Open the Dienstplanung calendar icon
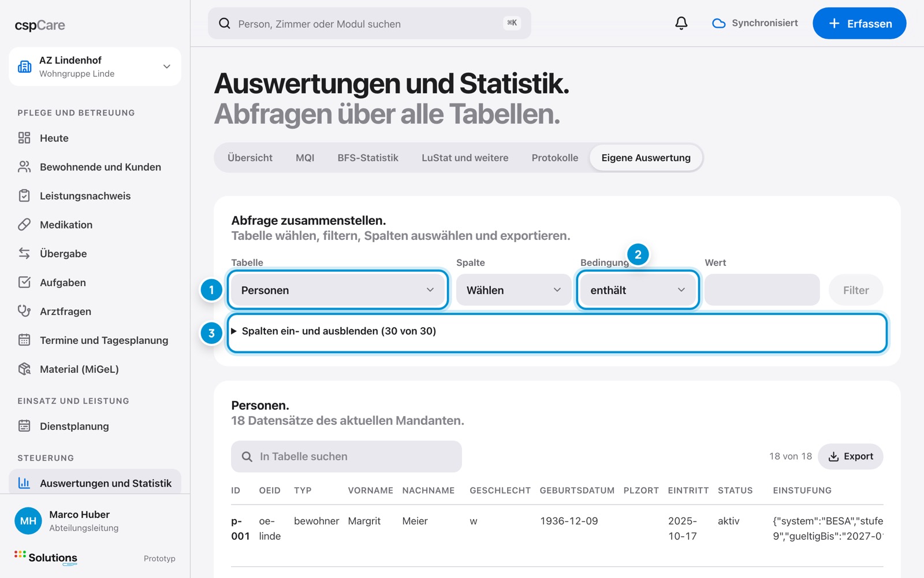The width and height of the screenshot is (924, 578). [x=24, y=426]
